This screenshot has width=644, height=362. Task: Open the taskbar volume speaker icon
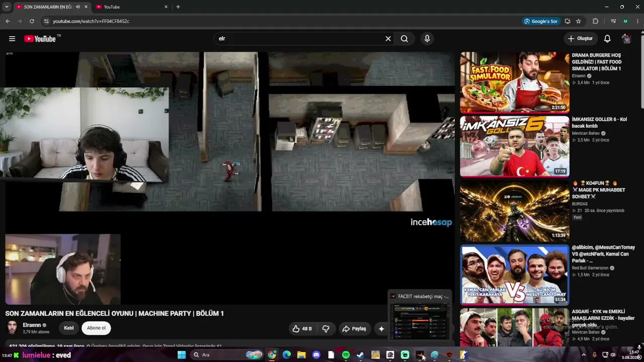coord(613,355)
